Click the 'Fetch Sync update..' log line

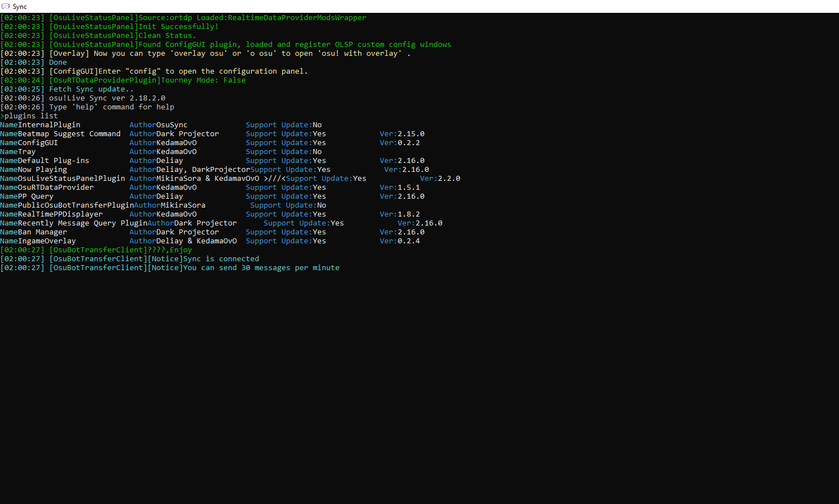click(x=67, y=89)
